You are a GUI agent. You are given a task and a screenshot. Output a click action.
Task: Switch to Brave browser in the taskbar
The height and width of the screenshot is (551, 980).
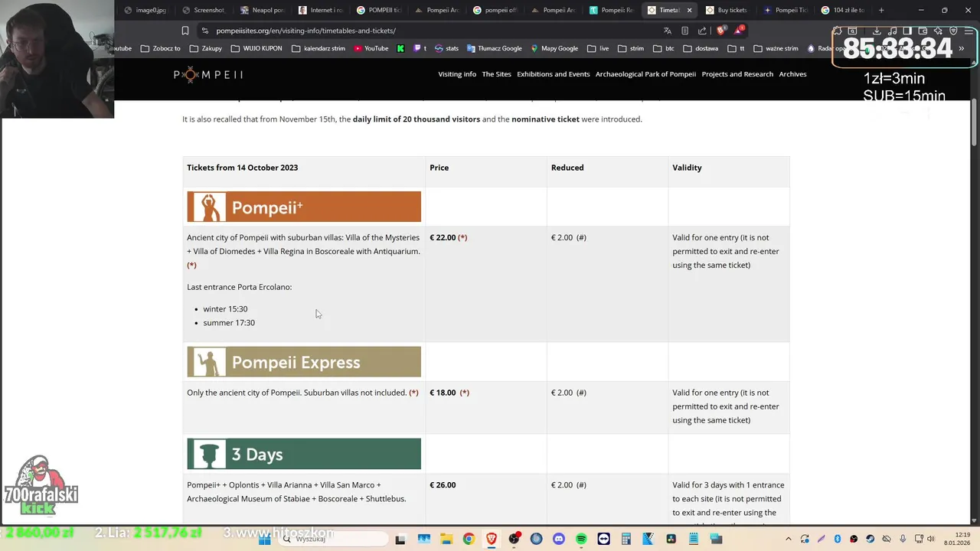tap(491, 539)
